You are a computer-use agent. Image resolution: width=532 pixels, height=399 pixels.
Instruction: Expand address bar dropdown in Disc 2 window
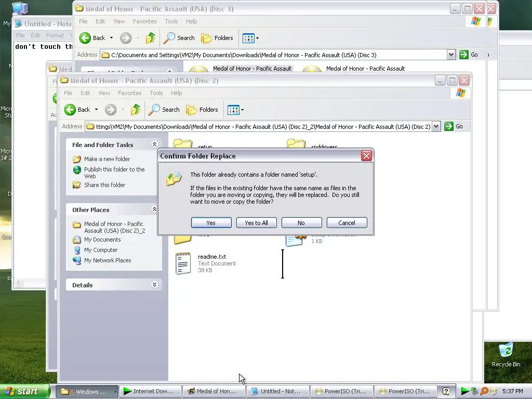[x=436, y=127]
